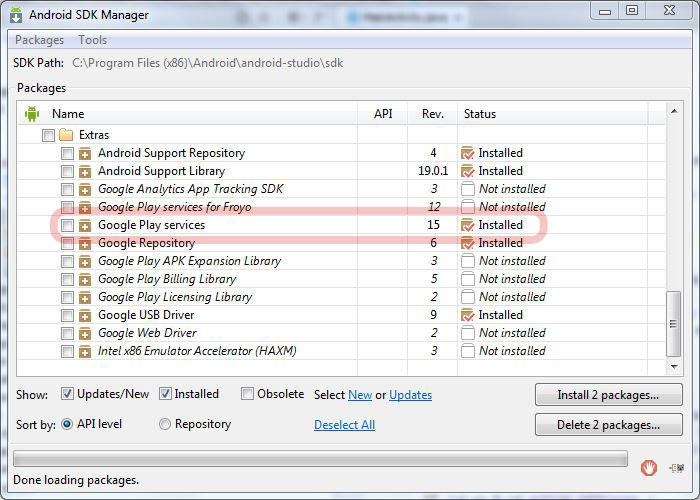Select the Google Web Driver row text
This screenshot has width=700, height=500.
click(147, 333)
